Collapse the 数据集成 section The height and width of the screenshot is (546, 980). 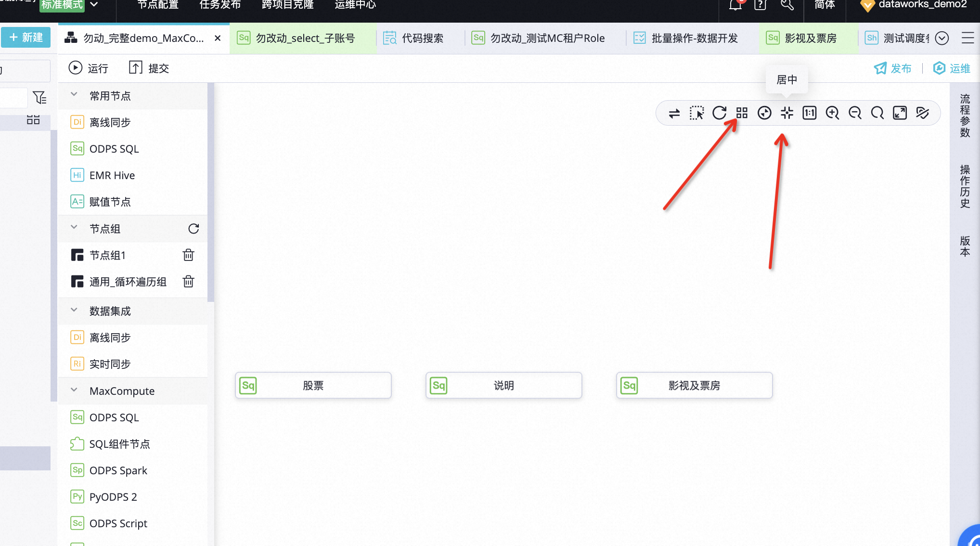tap(74, 311)
